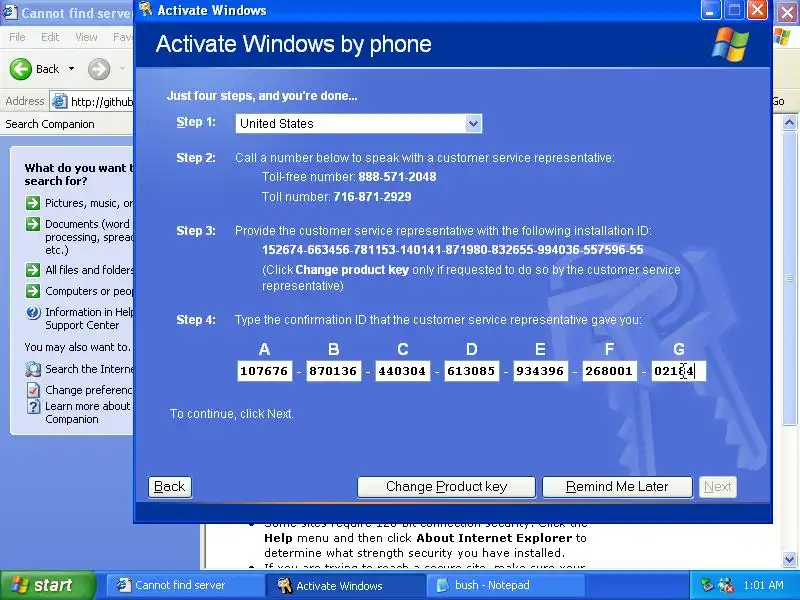Viewport: 800px width, 600px height.
Task: Click confirmation ID field E
Action: point(540,371)
